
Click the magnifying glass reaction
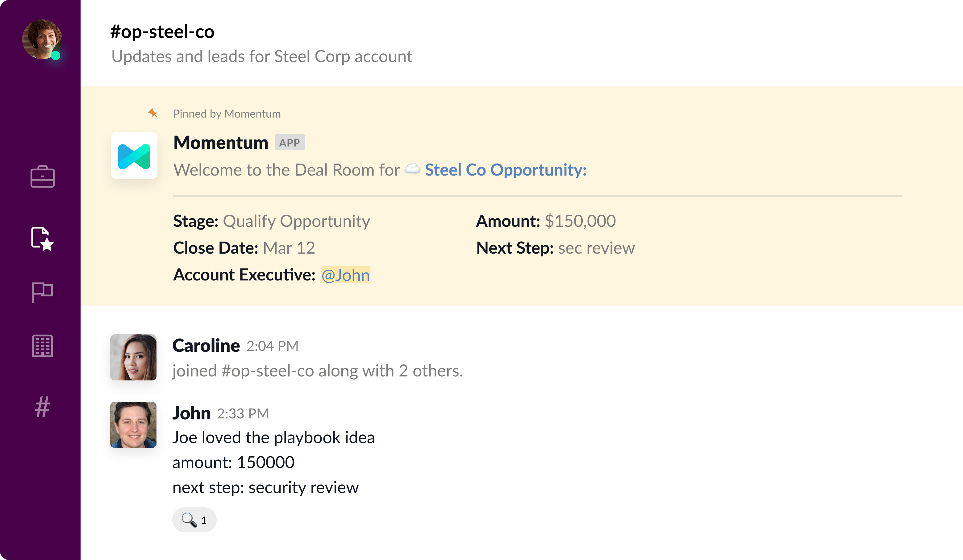coord(194,520)
